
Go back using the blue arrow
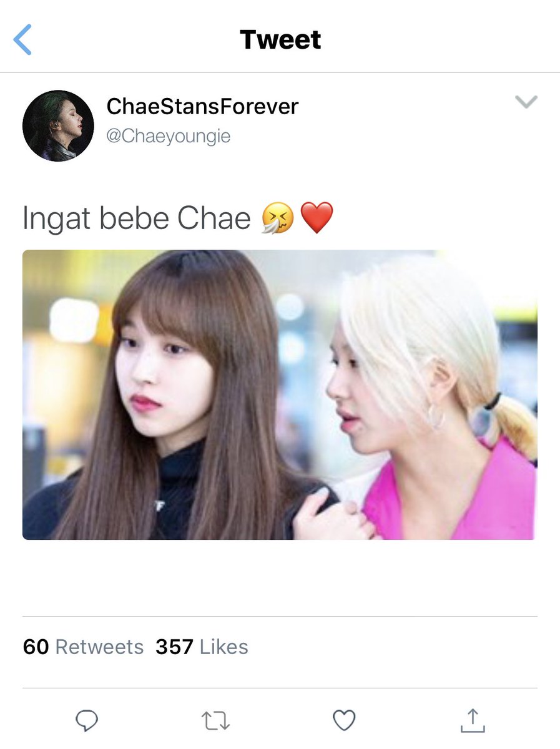22,39
